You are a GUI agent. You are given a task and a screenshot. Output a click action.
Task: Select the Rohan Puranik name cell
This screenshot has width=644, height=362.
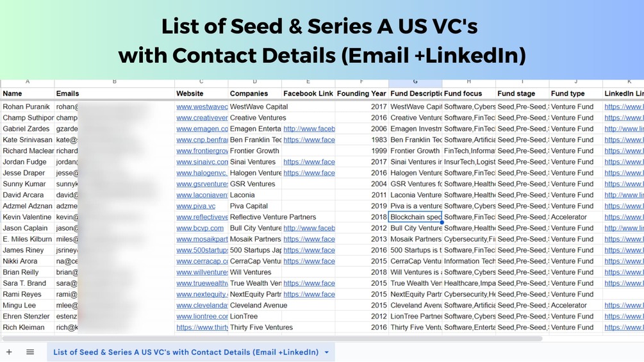[x=28, y=107]
